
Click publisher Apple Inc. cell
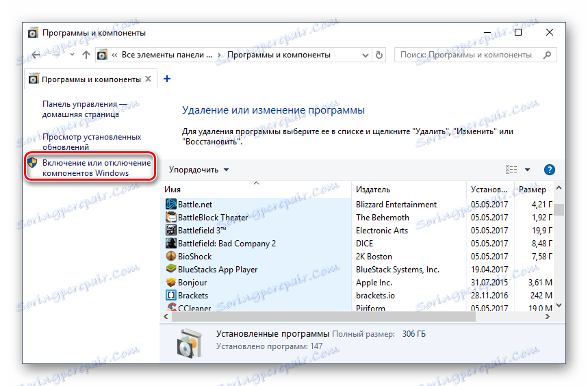(x=374, y=283)
